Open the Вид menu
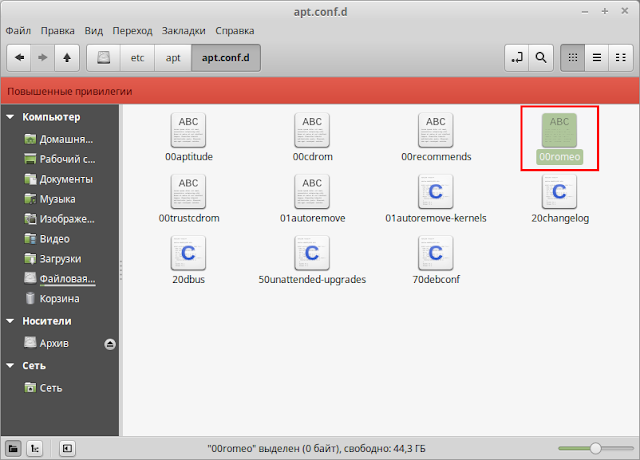Viewport: 640px width, 460px height. [x=93, y=31]
